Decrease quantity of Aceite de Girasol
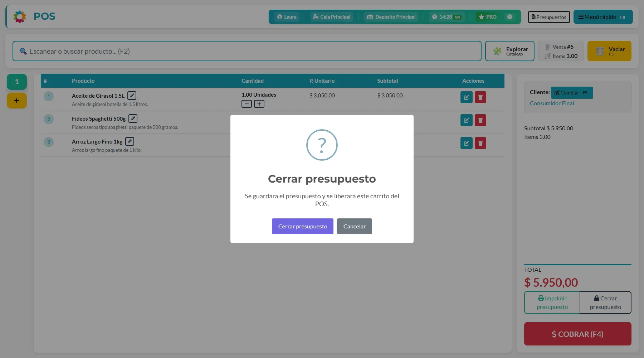Screen dimensions: 644x358 247,104
